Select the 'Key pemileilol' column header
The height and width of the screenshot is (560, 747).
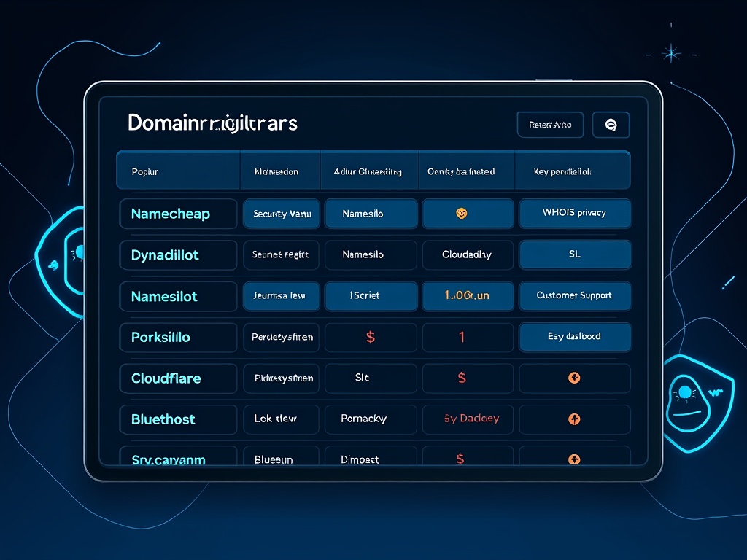[x=573, y=171]
